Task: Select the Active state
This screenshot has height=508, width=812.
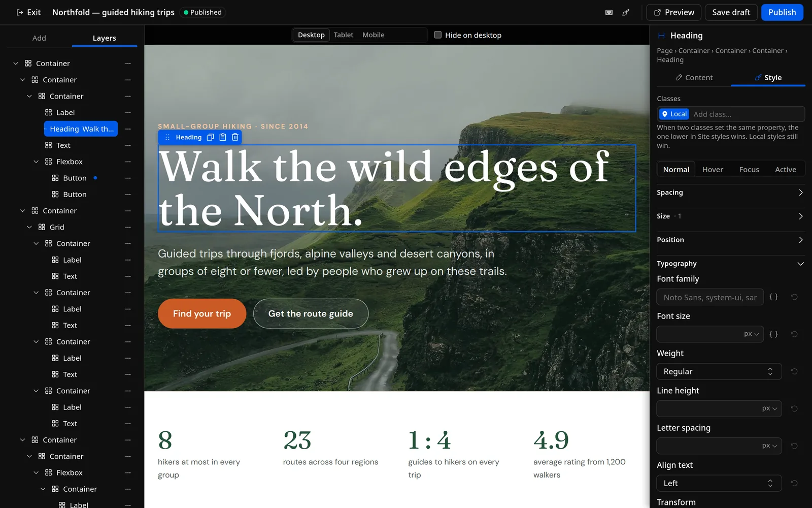Action: (786, 170)
